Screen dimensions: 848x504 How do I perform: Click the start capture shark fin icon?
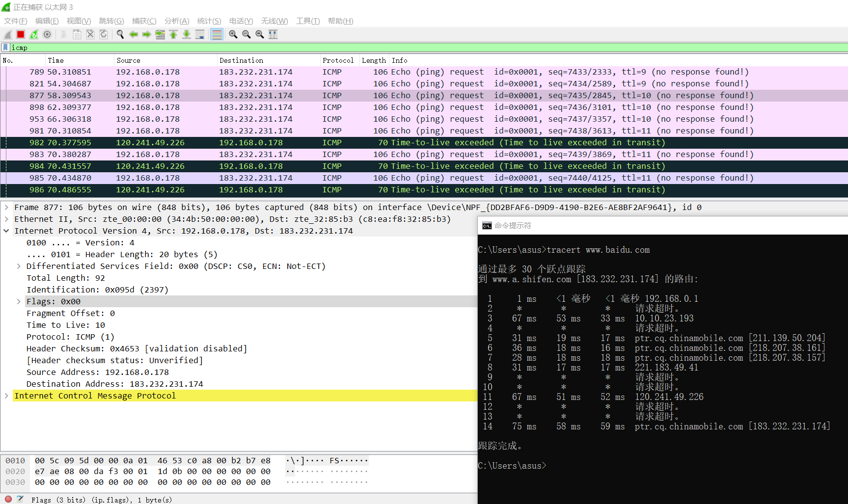(x=7, y=34)
